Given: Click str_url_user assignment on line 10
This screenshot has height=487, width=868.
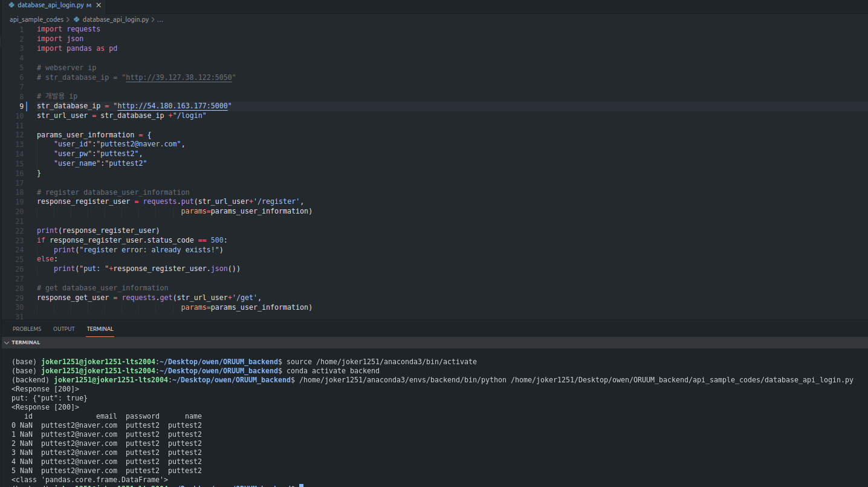Looking at the screenshot, I should (121, 116).
